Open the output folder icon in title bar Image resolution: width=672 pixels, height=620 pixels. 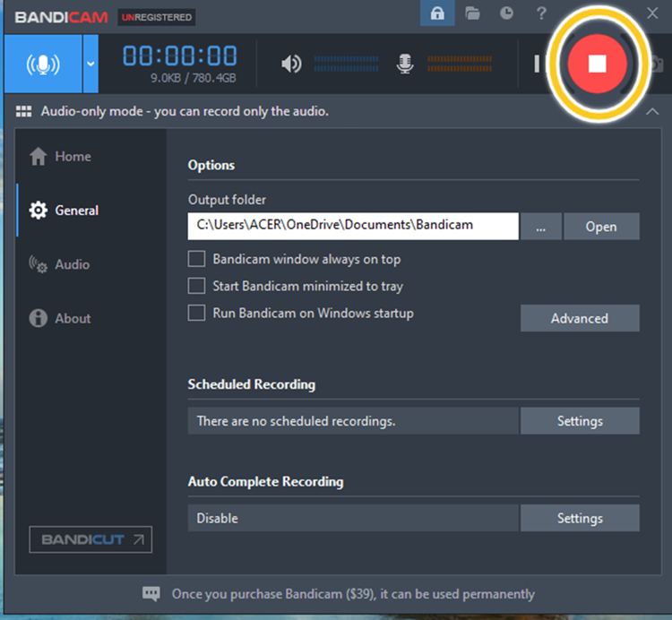tap(472, 13)
